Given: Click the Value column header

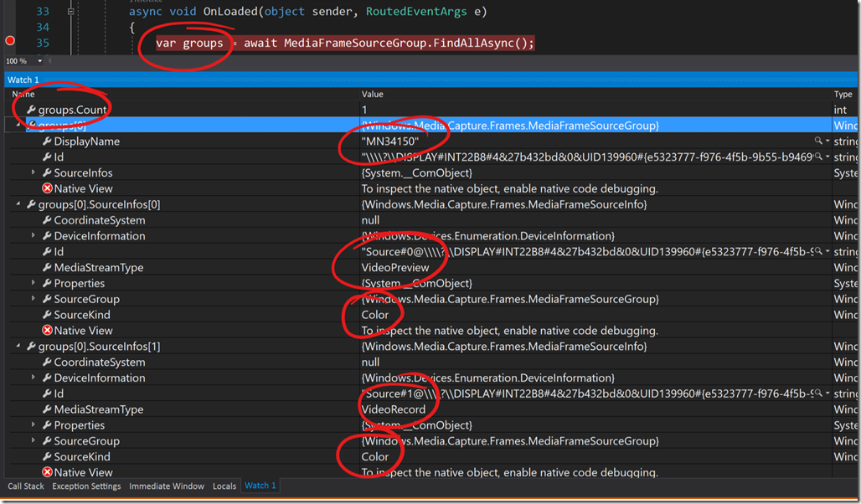Looking at the screenshot, I should tap(373, 94).
